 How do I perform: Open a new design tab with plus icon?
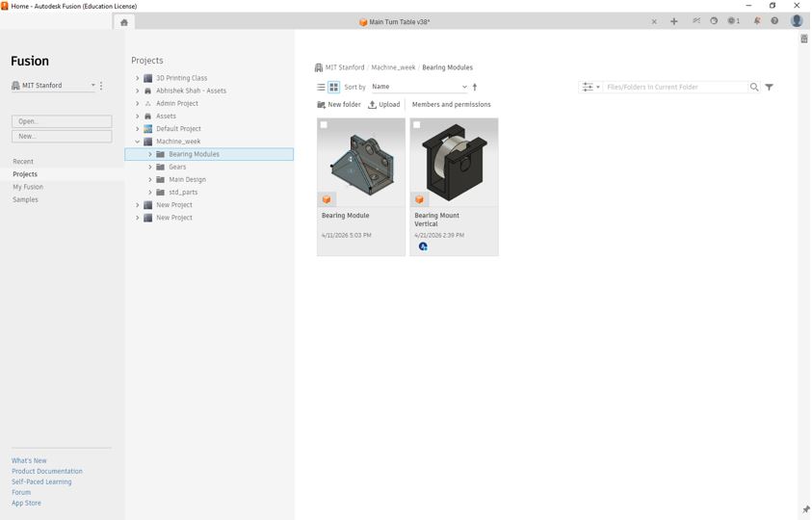click(673, 21)
